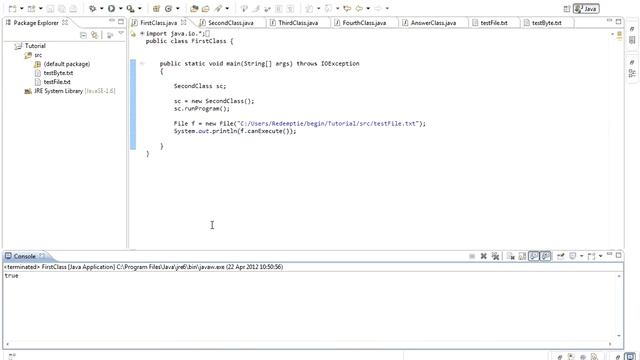This screenshot has height=360, width=640.
Task: Open the Package Explorer view menu triangle
Action: pos(121,33)
